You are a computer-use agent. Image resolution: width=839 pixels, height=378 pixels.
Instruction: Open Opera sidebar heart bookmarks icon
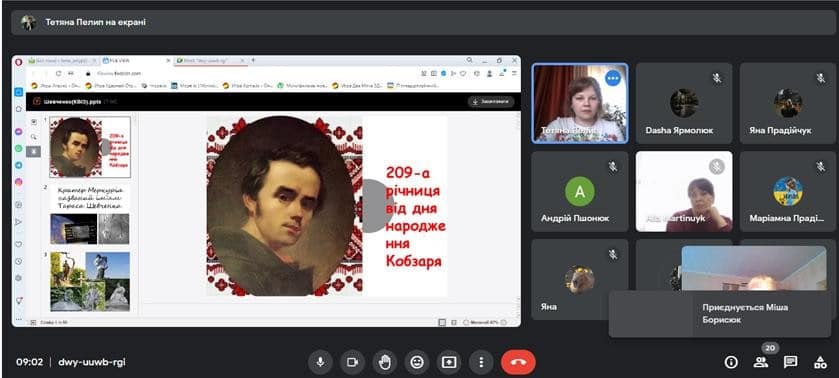coord(19,244)
